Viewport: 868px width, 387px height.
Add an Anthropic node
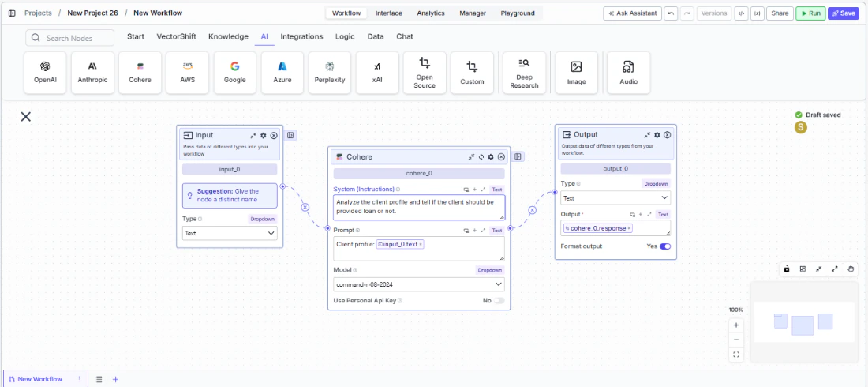point(92,73)
